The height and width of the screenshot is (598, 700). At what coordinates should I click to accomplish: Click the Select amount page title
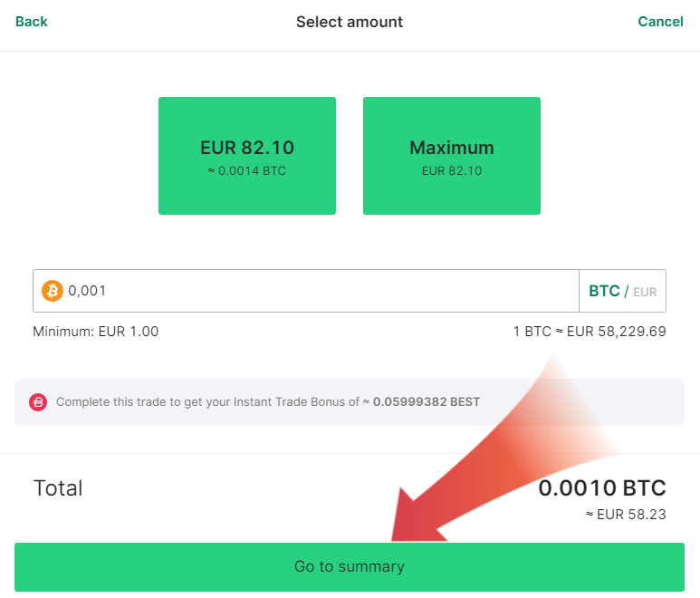[350, 22]
